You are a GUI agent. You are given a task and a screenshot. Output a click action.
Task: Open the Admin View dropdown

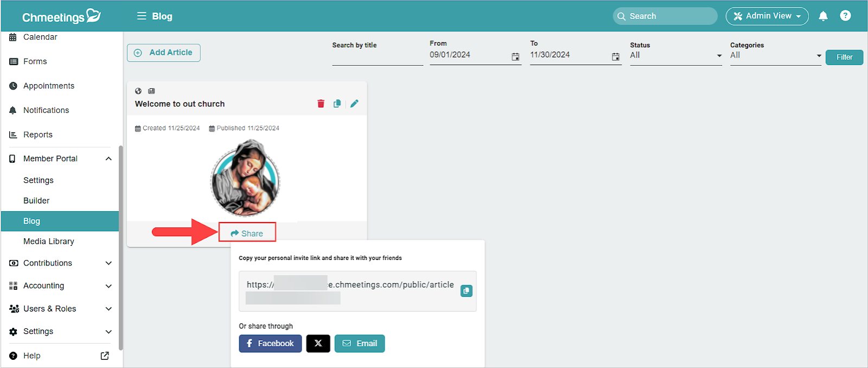click(767, 16)
